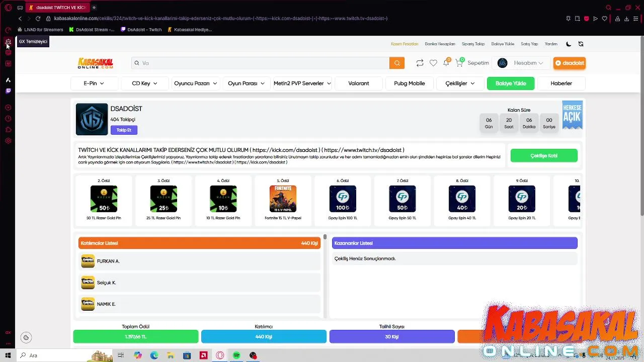Open the shopping cart icon
Viewport: 644px width, 362px height.
(459, 63)
